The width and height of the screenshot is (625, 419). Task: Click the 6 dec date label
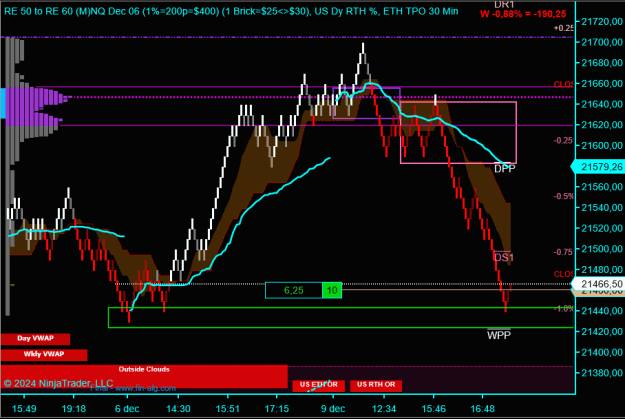click(x=127, y=409)
